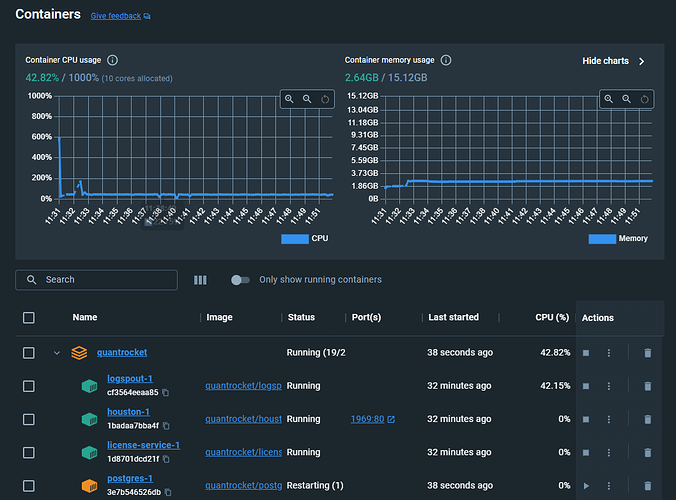Image resolution: width=676 pixels, height=500 pixels.
Task: Open more actions for houston-1
Action: click(x=609, y=419)
